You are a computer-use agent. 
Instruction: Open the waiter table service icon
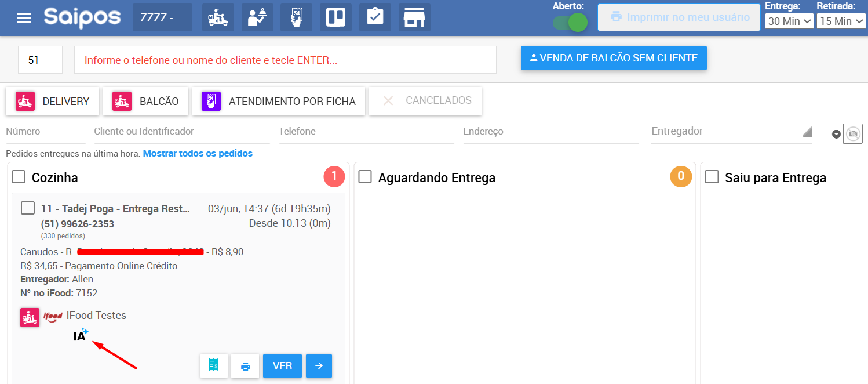coord(257,17)
